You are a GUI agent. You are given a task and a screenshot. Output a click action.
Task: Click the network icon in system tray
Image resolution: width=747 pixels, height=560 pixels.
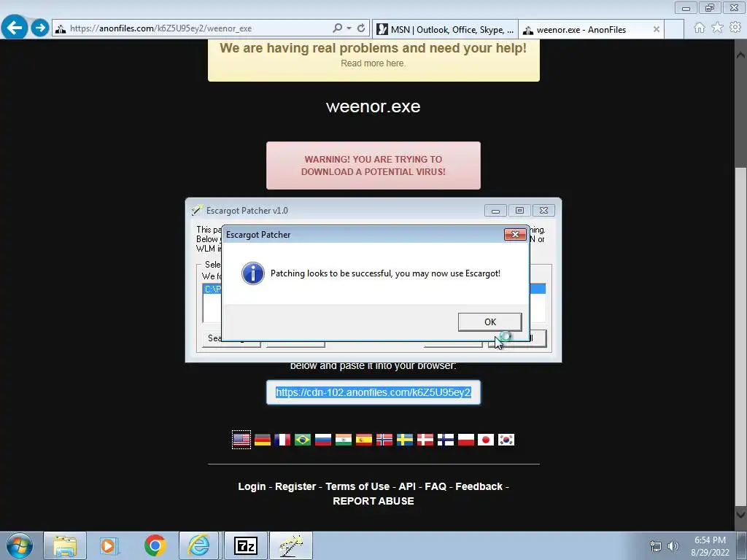pos(656,546)
